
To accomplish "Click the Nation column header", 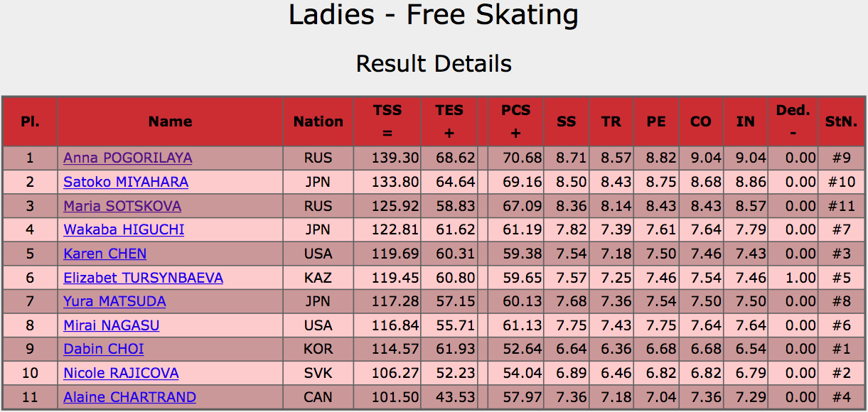I will pyautogui.click(x=318, y=121).
